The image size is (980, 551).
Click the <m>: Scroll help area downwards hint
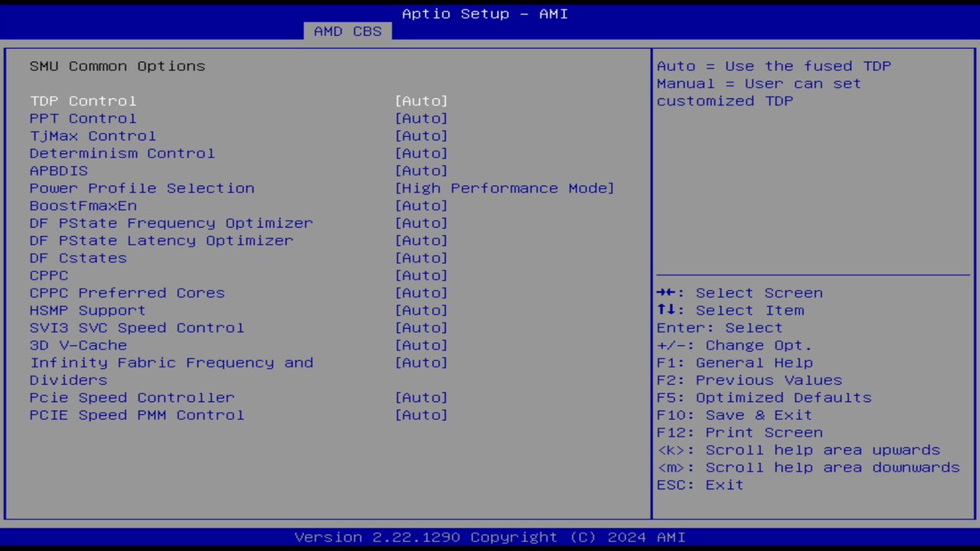click(808, 468)
